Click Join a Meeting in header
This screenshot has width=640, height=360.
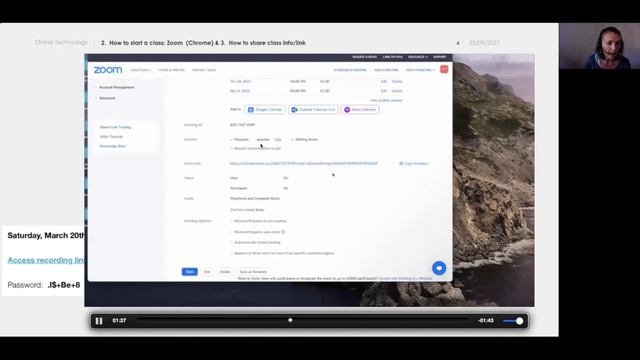386,70
